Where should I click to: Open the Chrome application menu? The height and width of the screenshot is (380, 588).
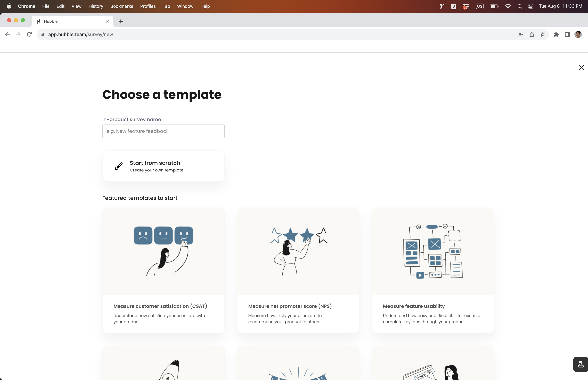pos(27,6)
